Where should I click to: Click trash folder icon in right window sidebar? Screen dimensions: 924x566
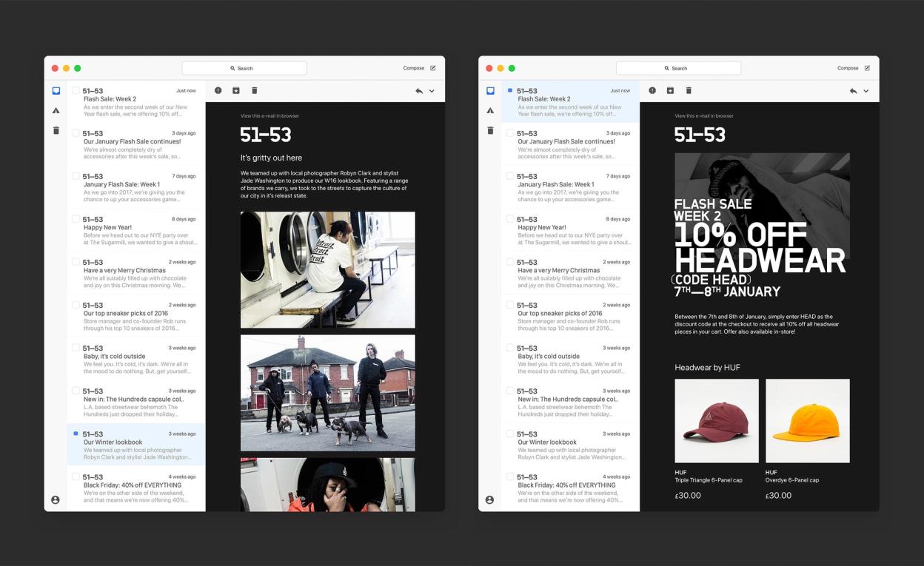pos(490,130)
